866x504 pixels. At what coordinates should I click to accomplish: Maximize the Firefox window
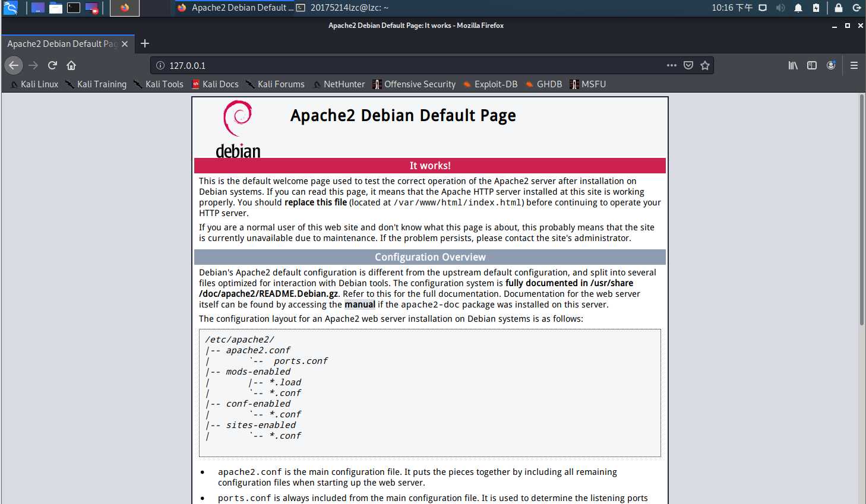tap(848, 26)
